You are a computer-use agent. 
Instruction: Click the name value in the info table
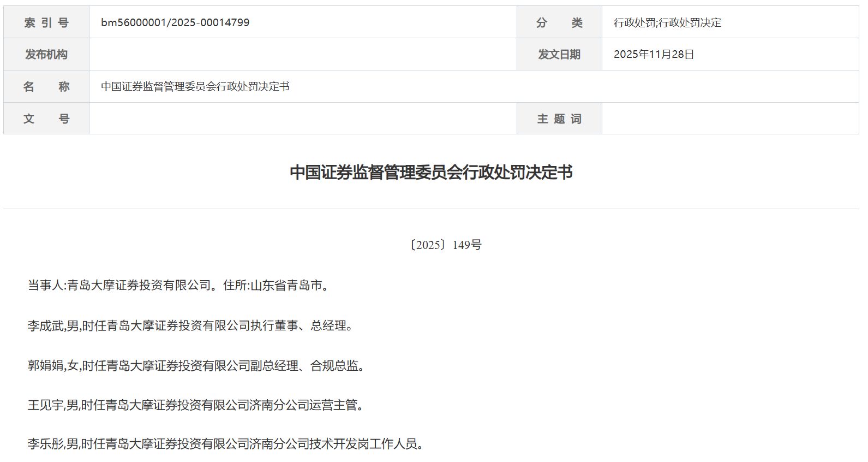(195, 86)
